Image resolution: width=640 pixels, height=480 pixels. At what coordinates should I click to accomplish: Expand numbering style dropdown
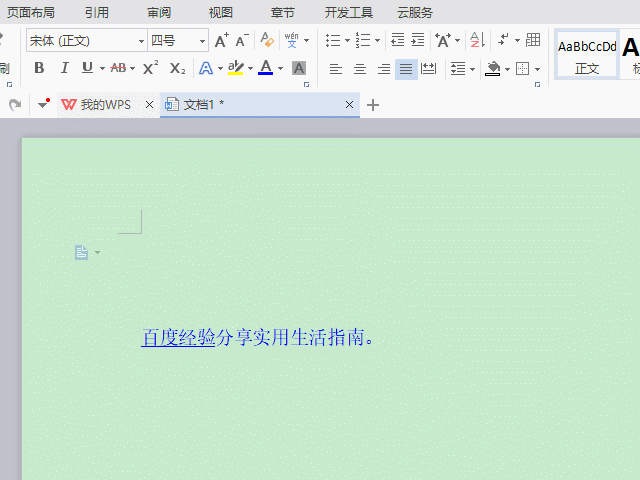(377, 40)
